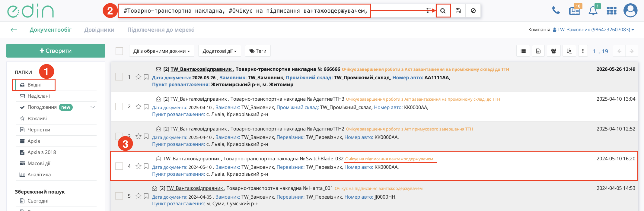Screen dimensions: 644x211
Task: Open sender link in Hanta_001 row
Action: (x=195, y=188)
